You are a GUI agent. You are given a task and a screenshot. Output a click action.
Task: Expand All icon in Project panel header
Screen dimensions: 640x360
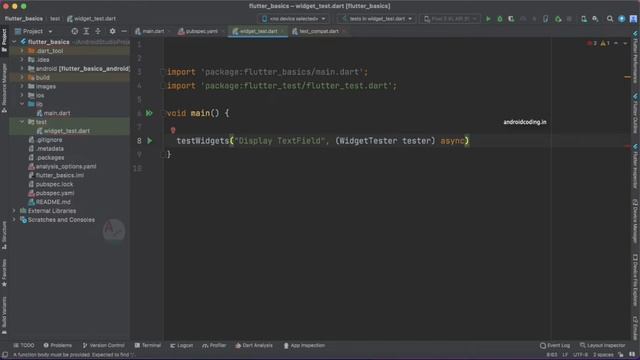[86, 31]
